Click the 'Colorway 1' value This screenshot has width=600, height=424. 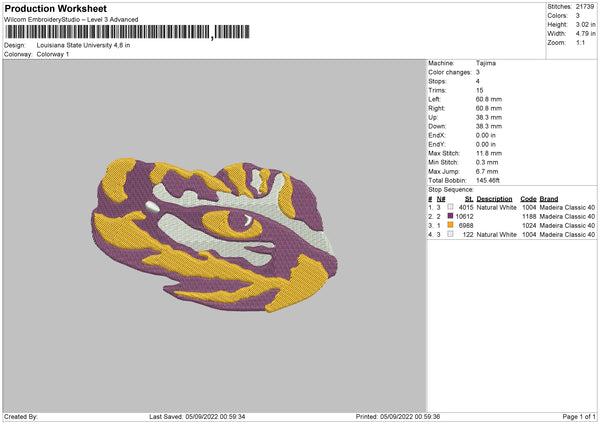point(53,54)
